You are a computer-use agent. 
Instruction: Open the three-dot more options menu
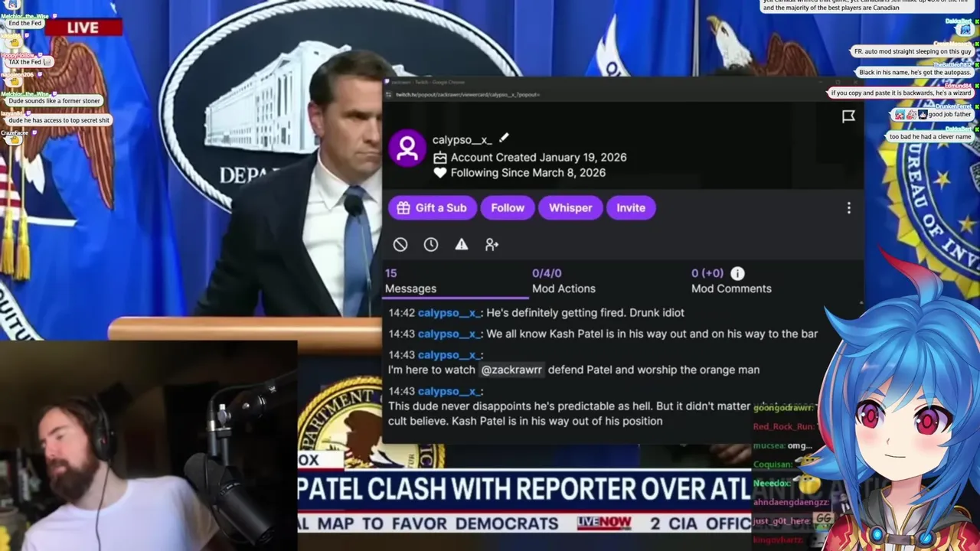(848, 208)
